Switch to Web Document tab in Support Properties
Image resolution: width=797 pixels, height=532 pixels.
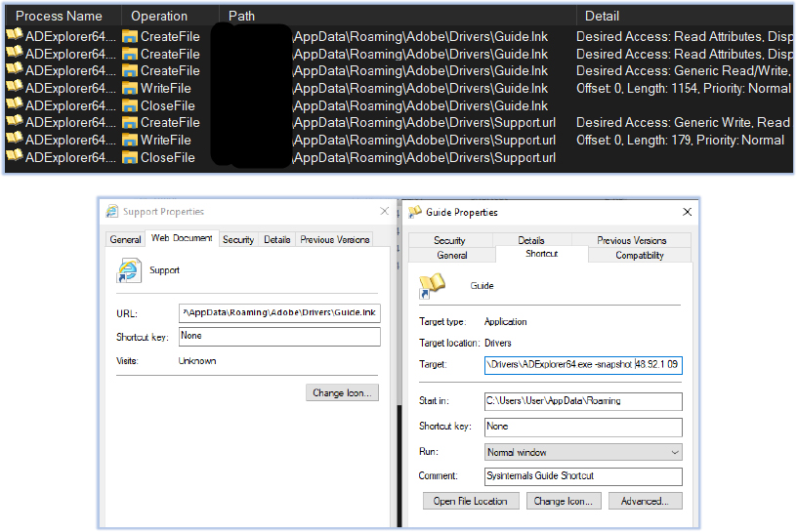click(182, 238)
